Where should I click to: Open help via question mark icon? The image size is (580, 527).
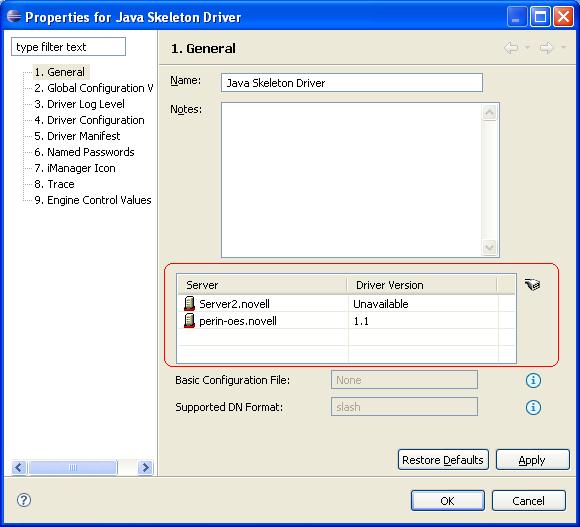pyautogui.click(x=24, y=500)
